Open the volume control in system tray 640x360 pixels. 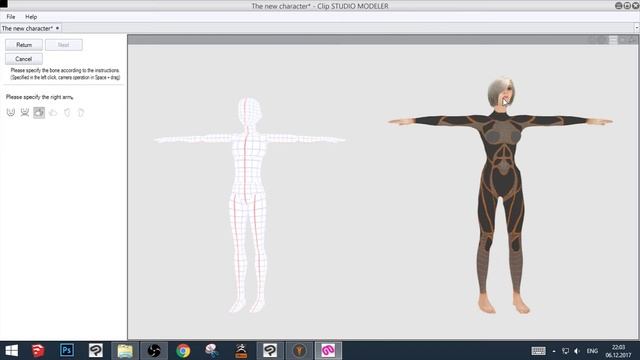tap(577, 351)
